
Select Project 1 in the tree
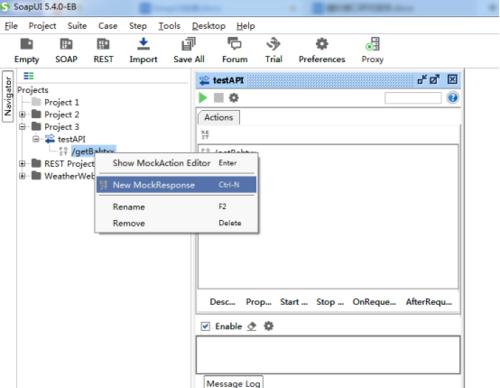pyautogui.click(x=62, y=102)
